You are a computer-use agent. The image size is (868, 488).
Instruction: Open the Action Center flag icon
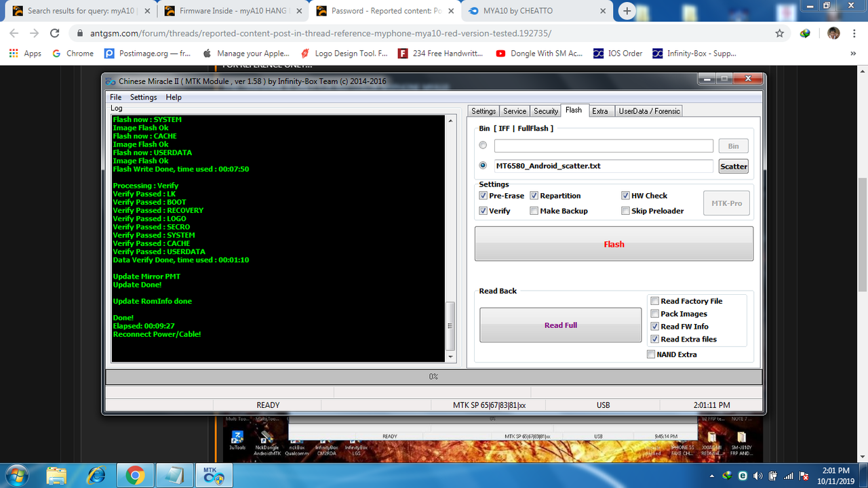coord(804,476)
